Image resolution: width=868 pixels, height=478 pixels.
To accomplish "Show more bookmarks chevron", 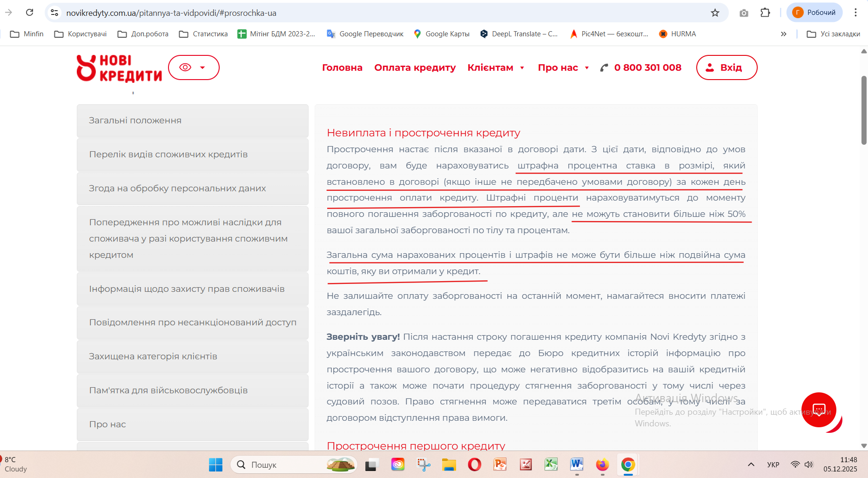I will (x=784, y=34).
